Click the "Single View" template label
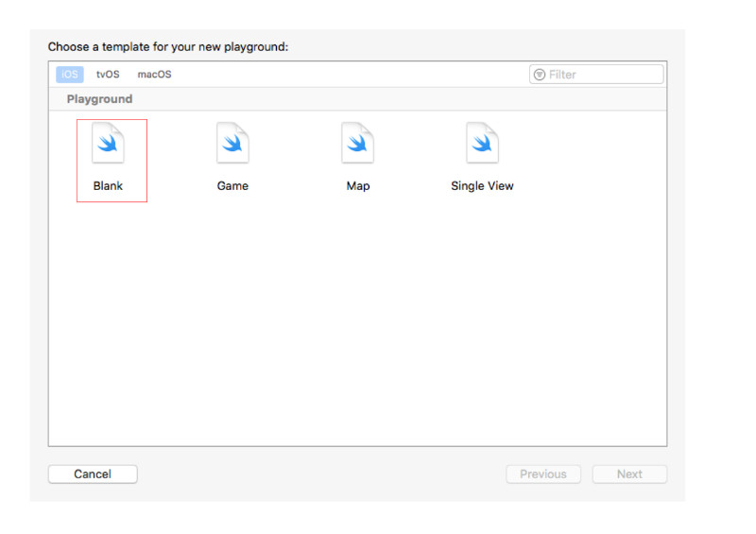Viewport: 756px width, 534px height. pyautogui.click(x=482, y=185)
